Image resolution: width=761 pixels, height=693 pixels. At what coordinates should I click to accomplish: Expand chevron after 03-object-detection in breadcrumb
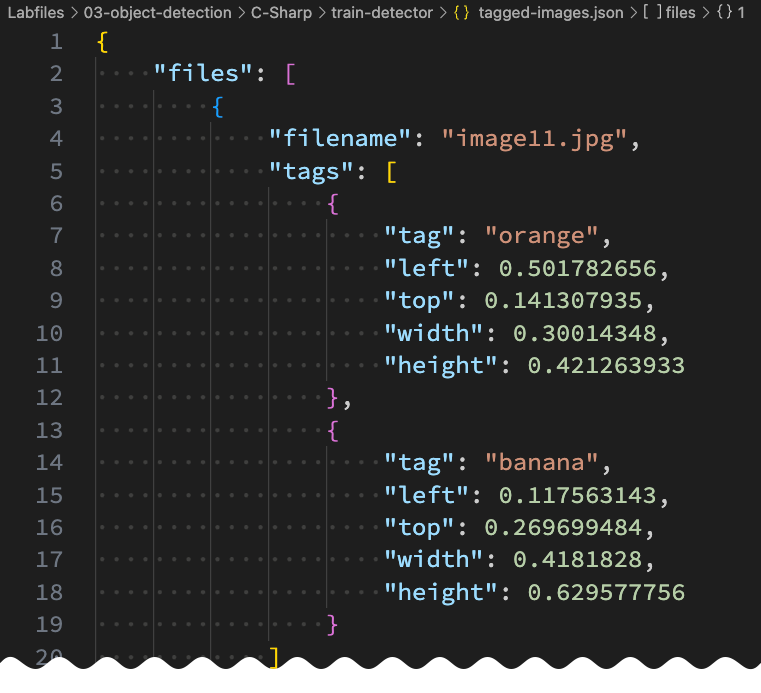click(241, 13)
